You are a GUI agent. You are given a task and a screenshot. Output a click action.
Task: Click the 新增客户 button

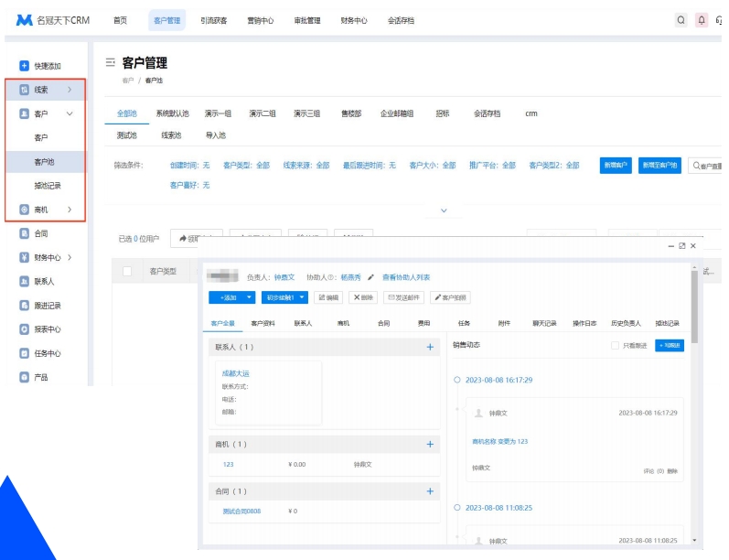tap(616, 165)
